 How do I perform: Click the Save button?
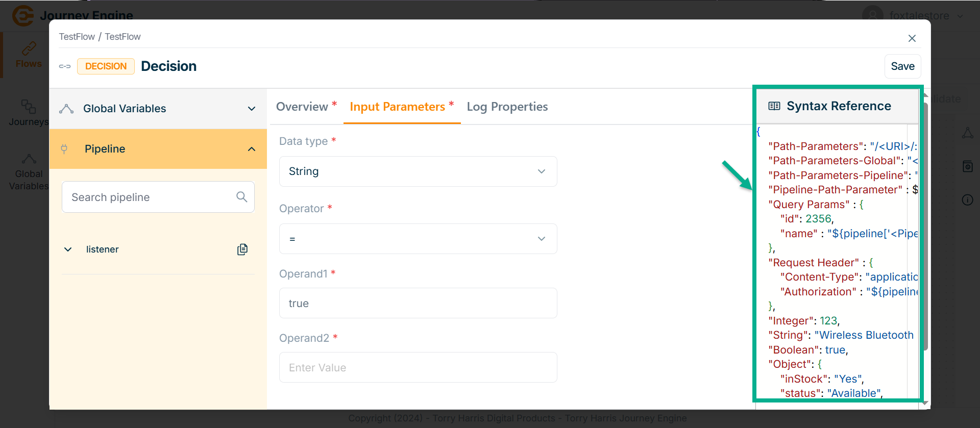click(x=902, y=66)
